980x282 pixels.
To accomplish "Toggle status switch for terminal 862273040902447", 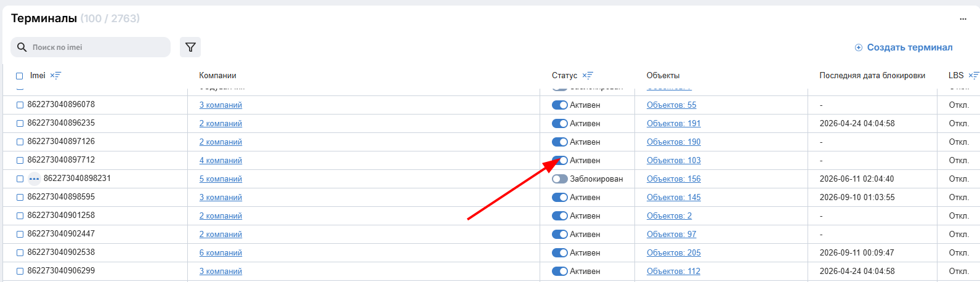I will click(x=559, y=235).
